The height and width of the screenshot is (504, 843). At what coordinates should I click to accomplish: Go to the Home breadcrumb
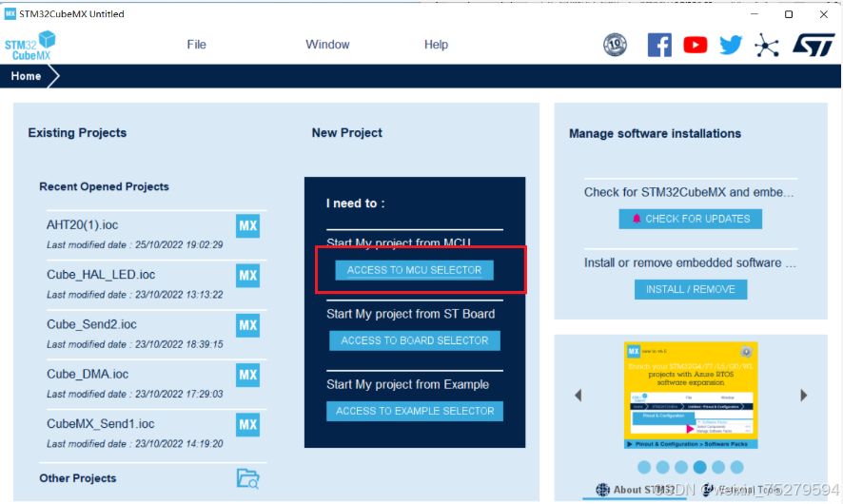(26, 76)
